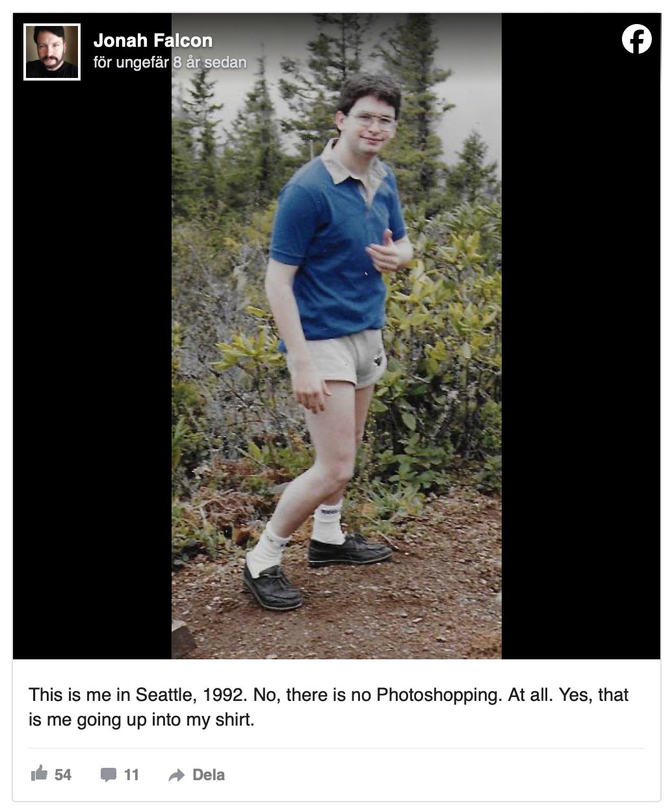
Task: Click the Facebook logo icon
Action: 636,39
